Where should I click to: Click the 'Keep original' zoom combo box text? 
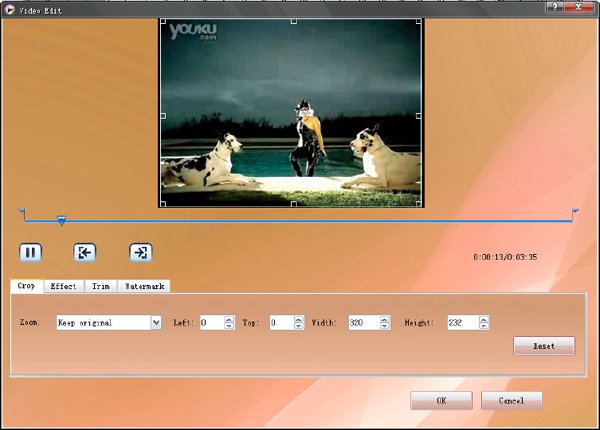click(85, 323)
